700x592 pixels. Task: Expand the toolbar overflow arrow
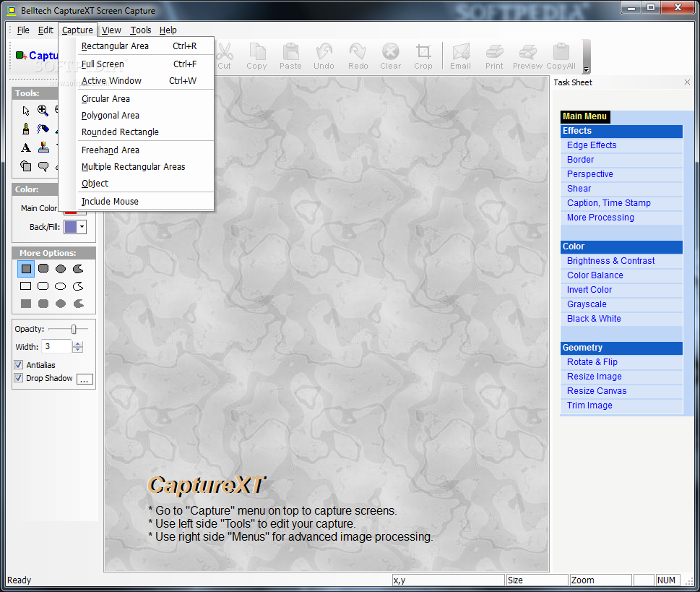click(587, 70)
